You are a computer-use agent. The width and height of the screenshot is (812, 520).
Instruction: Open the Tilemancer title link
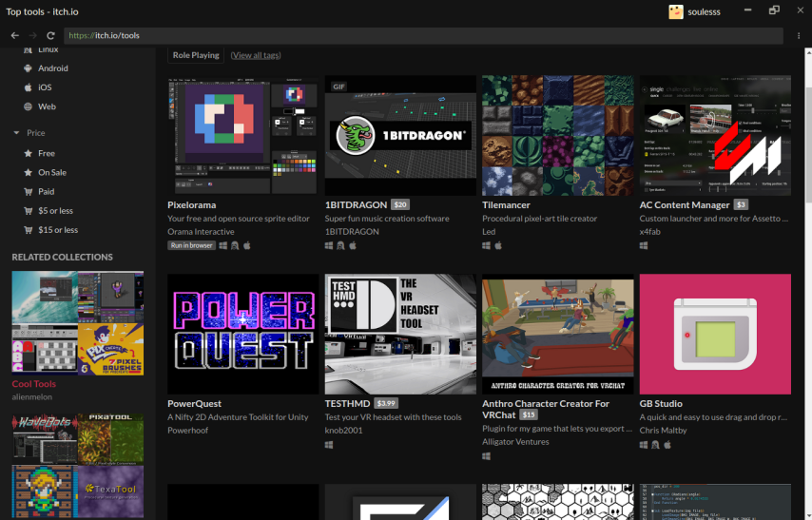point(506,205)
